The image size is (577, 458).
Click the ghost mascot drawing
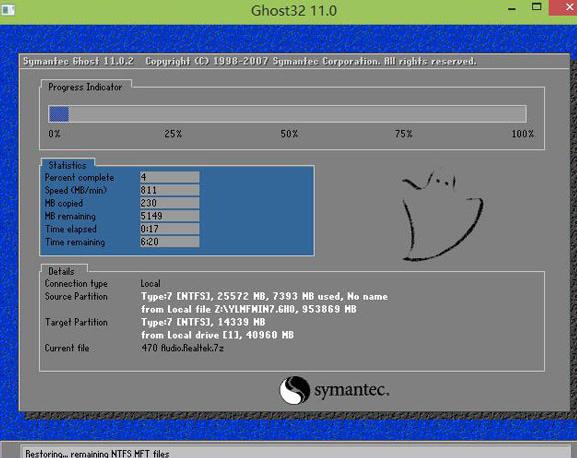pyautogui.click(x=442, y=216)
